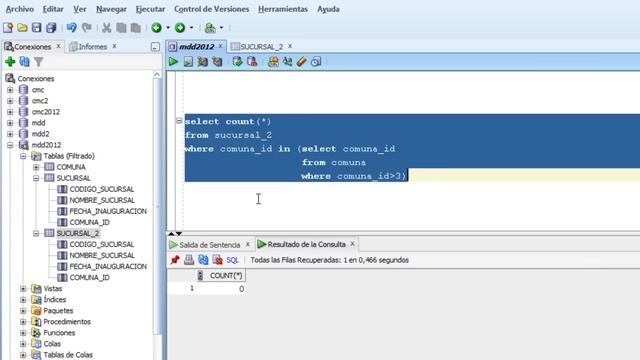Click the Save icon

[x=37, y=28]
